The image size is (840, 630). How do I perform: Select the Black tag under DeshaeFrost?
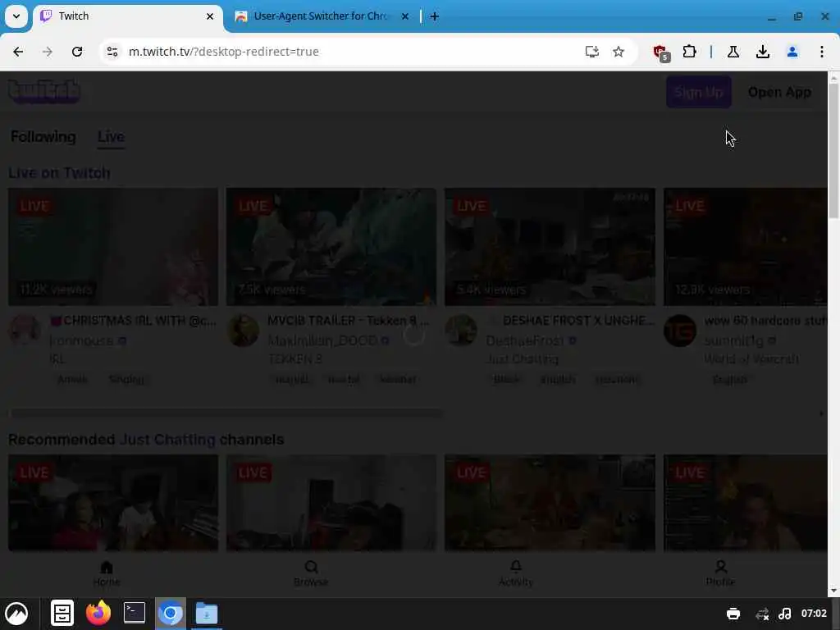point(506,379)
